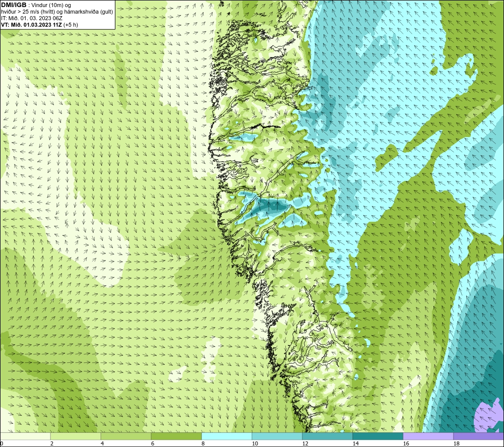Click scale label "10" on the color bar
The height and width of the screenshot is (447, 504).
255,443
